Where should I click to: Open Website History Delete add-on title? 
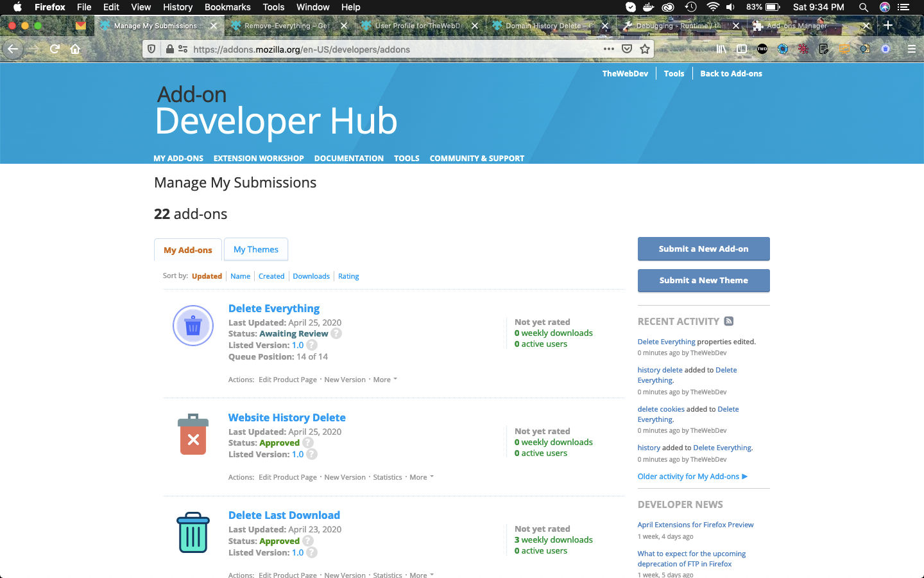[287, 417]
